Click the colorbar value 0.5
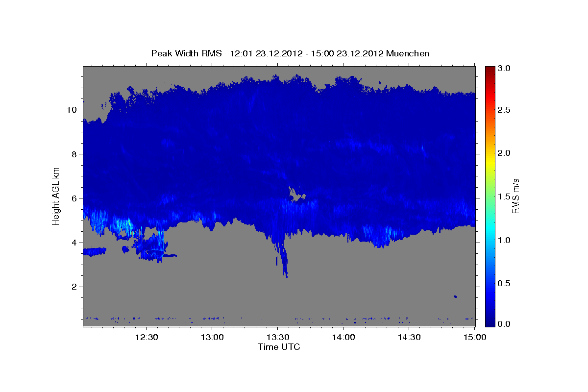 pos(504,283)
